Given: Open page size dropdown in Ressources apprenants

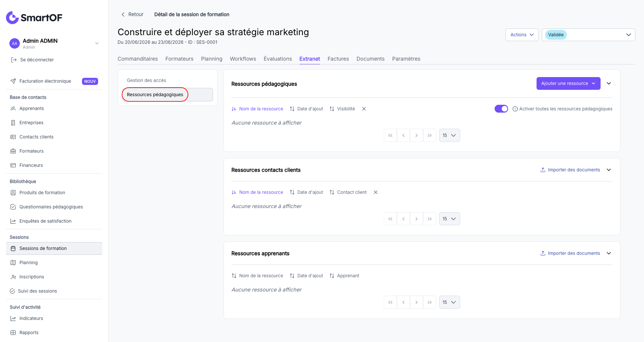Looking at the screenshot, I should 449,302.
